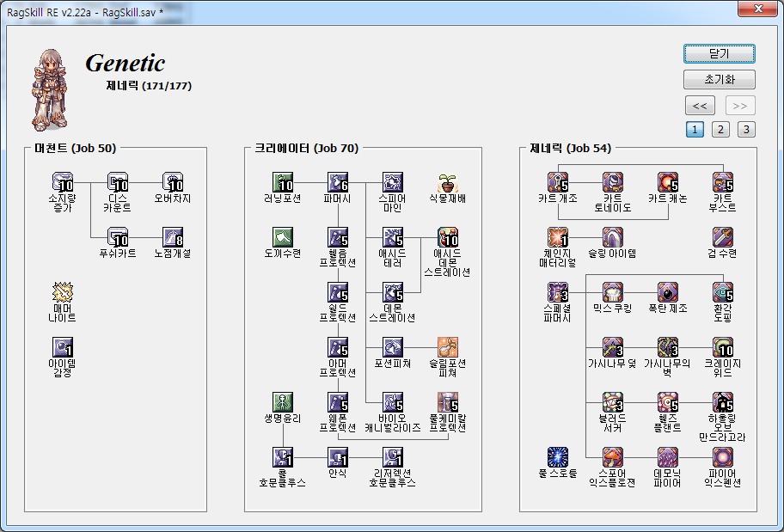This screenshot has width=784, height=532.
Task: Click the 닫기 button
Action: [720, 54]
